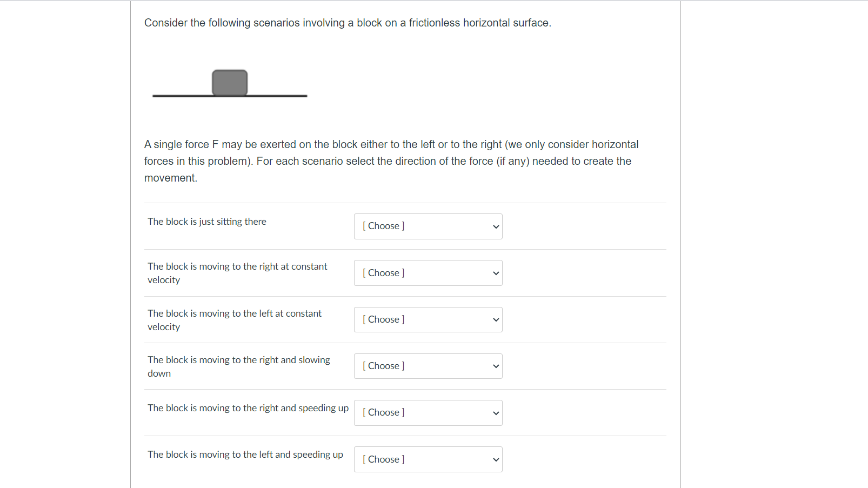Click the 'moving to the right and slowing down' label
The width and height of the screenshot is (868, 488).
coord(238,366)
